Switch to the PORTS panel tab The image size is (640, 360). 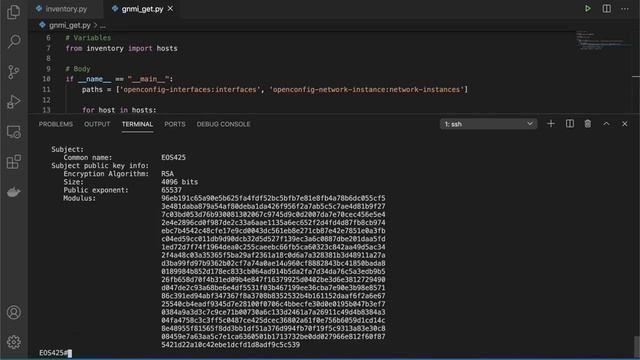(175, 124)
